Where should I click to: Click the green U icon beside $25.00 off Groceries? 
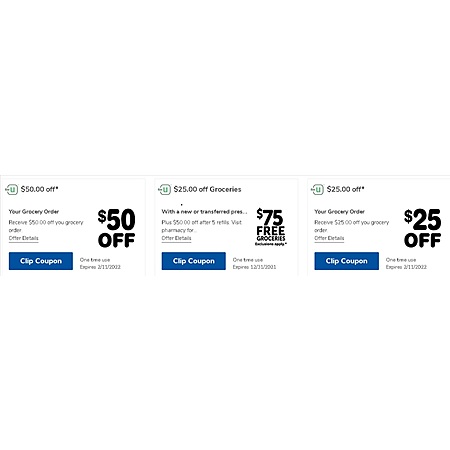pos(165,189)
